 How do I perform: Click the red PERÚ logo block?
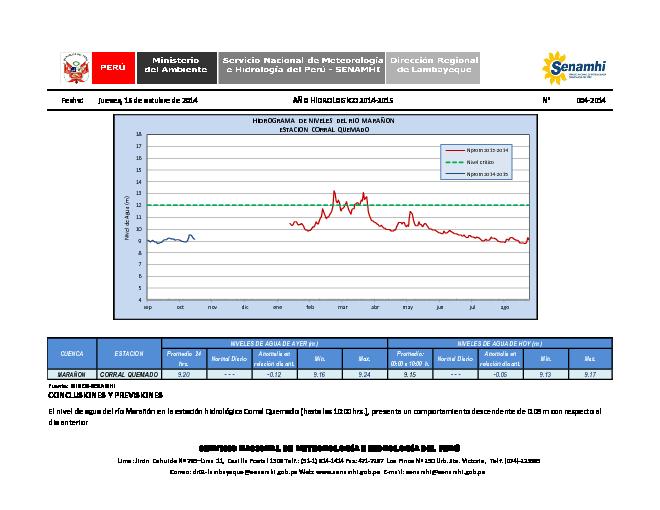click(x=112, y=67)
